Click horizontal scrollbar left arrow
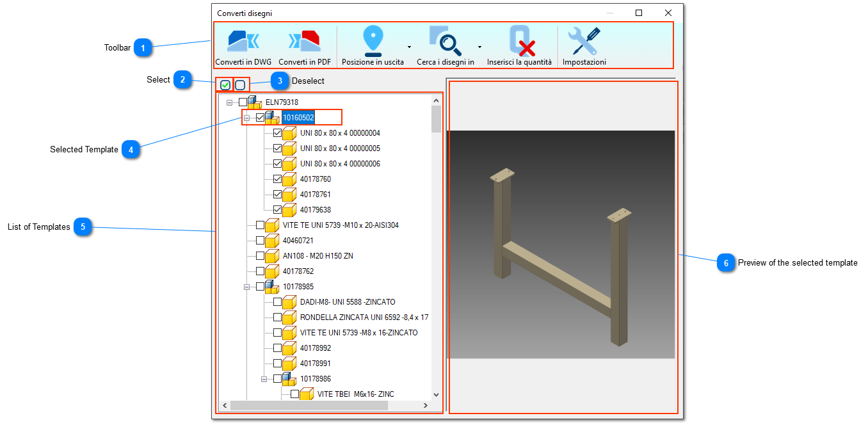 coord(225,406)
